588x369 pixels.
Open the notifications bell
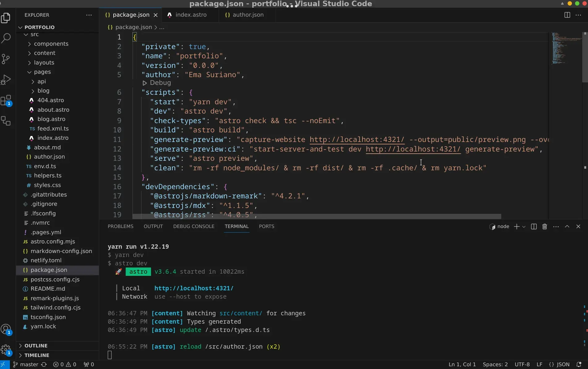click(579, 364)
